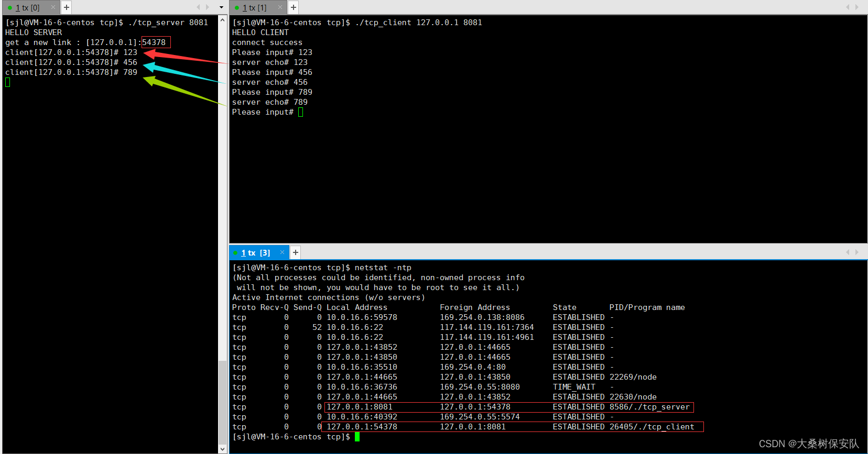Viewport: 868px width, 454px height.
Task: Click the './tcp_client 127.0.0.1 8081' command
Action: click(419, 23)
